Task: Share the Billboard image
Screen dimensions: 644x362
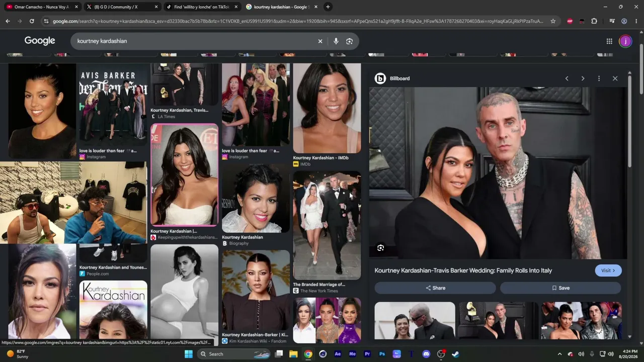Action: (435, 288)
